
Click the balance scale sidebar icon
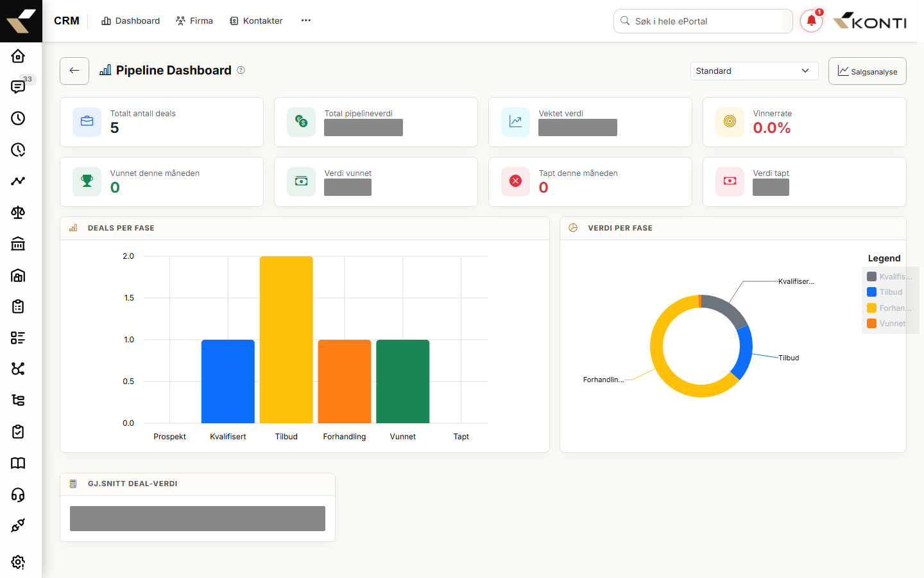pos(18,213)
